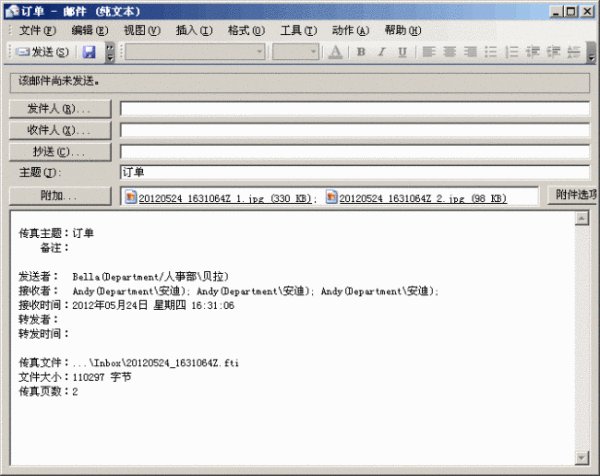Apply bulleted list formatting
This screenshot has width=600, height=476.
pos(491,52)
